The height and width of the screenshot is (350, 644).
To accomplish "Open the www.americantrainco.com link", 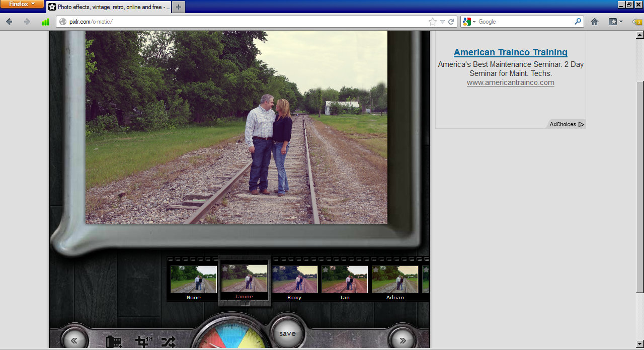I will pos(511,82).
